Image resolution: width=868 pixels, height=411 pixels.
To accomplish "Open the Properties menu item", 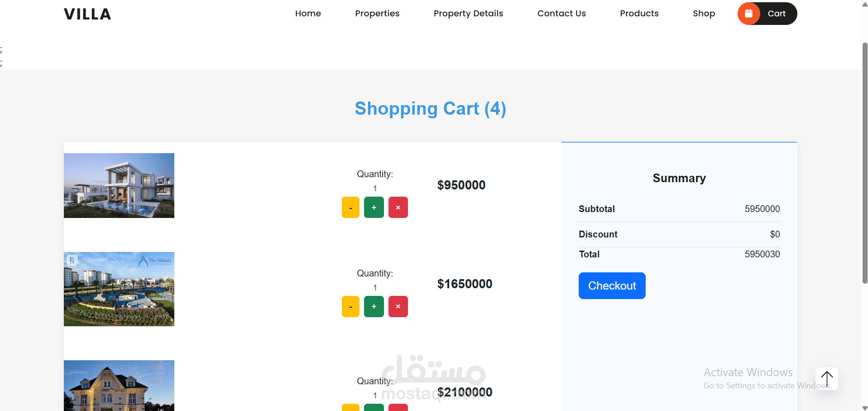I will point(377,14).
